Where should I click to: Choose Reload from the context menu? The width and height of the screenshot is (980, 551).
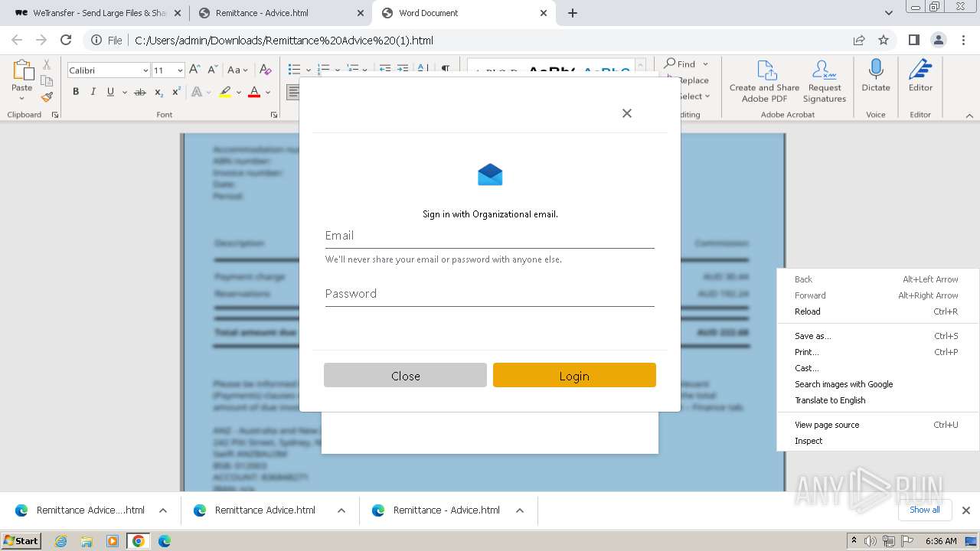[x=878, y=311]
